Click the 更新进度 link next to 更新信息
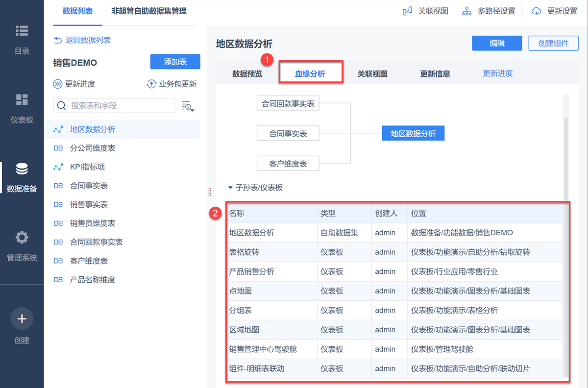Screen dimensions: 588x388 tap(498, 73)
